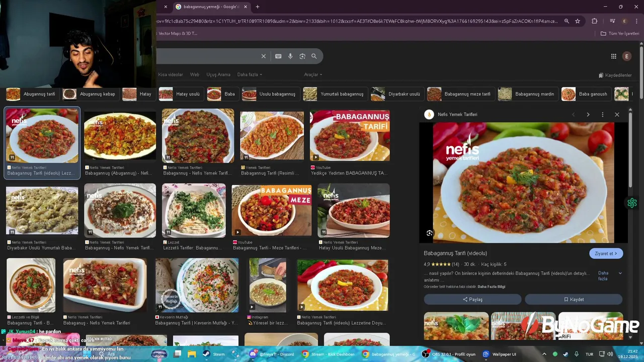644x362 pixels.
Task: Open Lezzetli Tarifler Babagannuş thumbnail
Action: pos(194,210)
